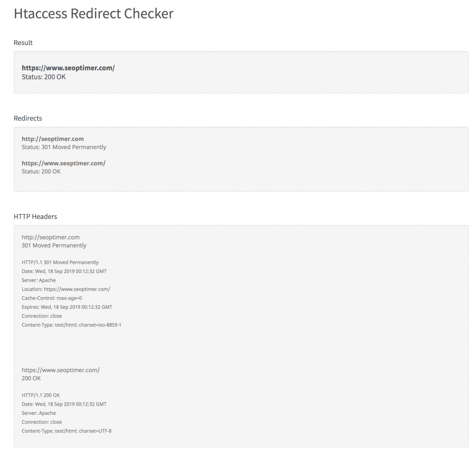Click the HTTP/1.1 301 Moved Permanently header line
The height and width of the screenshot is (453, 476).
[x=60, y=262]
